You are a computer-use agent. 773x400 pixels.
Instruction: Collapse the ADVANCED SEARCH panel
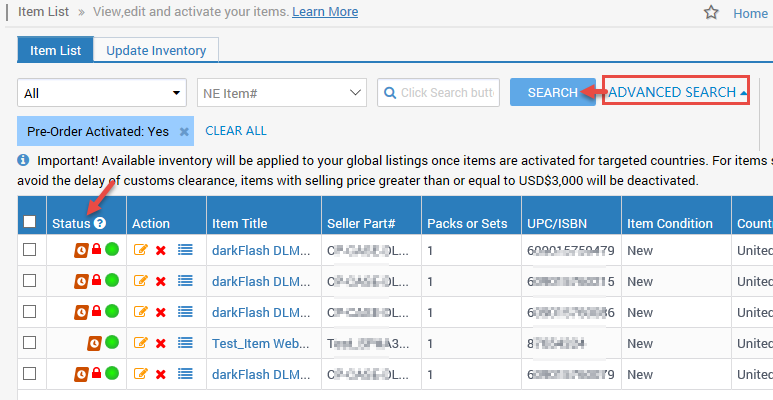[x=677, y=93]
